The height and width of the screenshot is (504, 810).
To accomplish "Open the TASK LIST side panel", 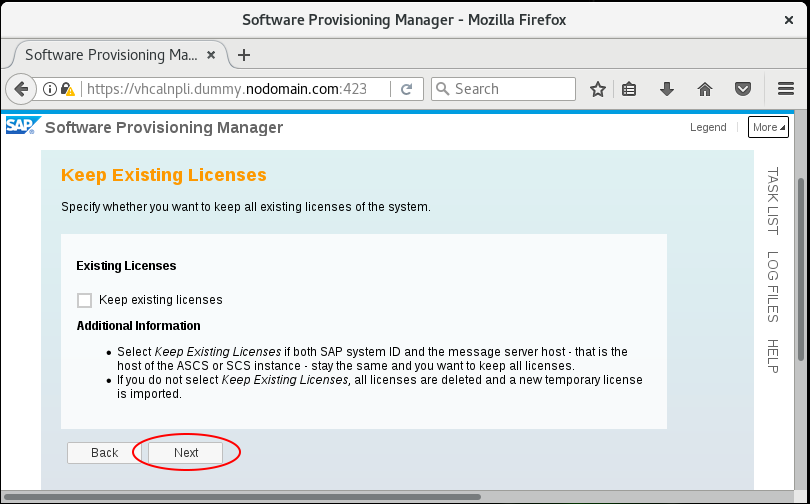I will (x=772, y=201).
